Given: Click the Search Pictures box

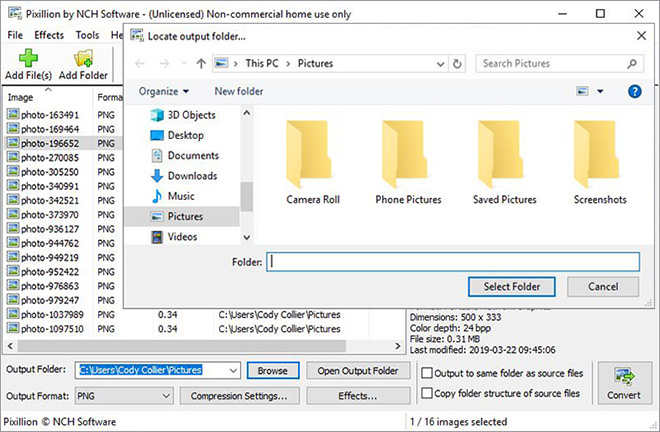Looking at the screenshot, I should [x=559, y=64].
